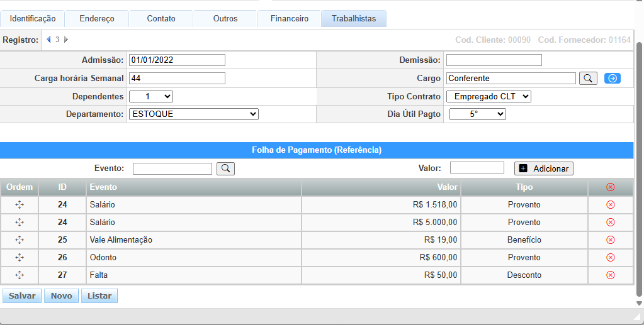
Task: Open the Tipo Contrato dropdown
Action: [x=489, y=97]
